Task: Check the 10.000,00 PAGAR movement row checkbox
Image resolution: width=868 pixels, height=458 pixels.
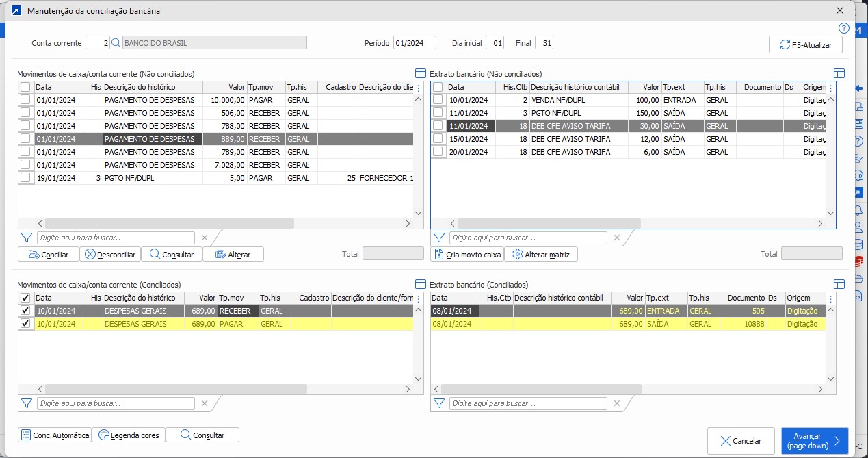Action: pos(26,100)
